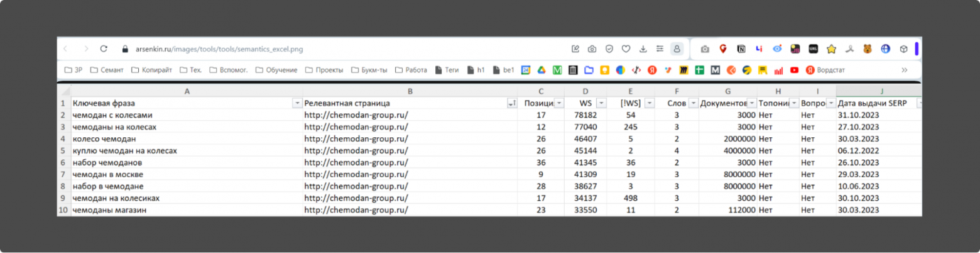Click the black URL extension icon
980x253 pixels.
click(814, 48)
